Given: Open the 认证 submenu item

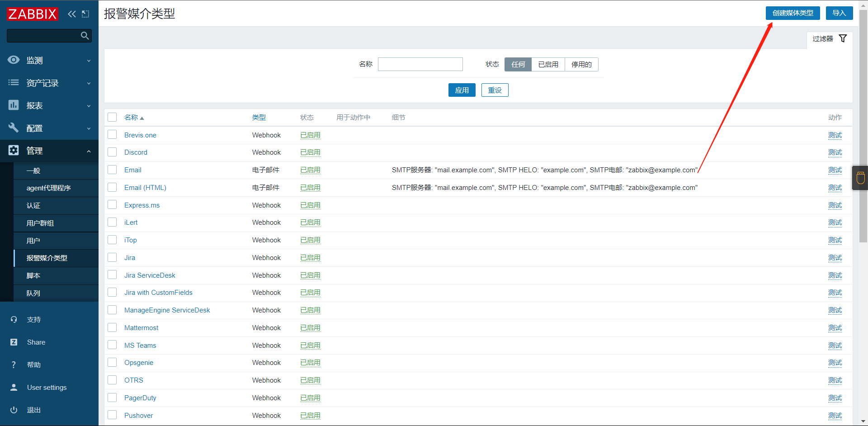Looking at the screenshot, I should click(x=56, y=206).
